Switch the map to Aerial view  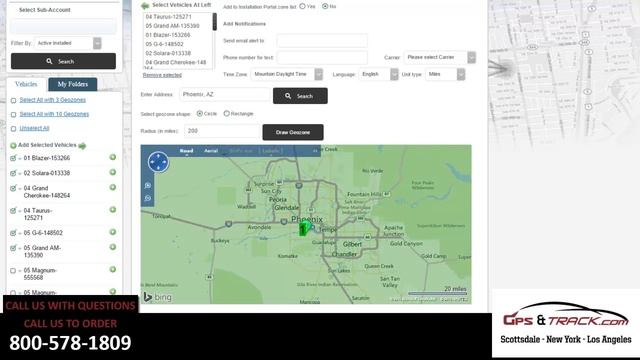click(211, 151)
